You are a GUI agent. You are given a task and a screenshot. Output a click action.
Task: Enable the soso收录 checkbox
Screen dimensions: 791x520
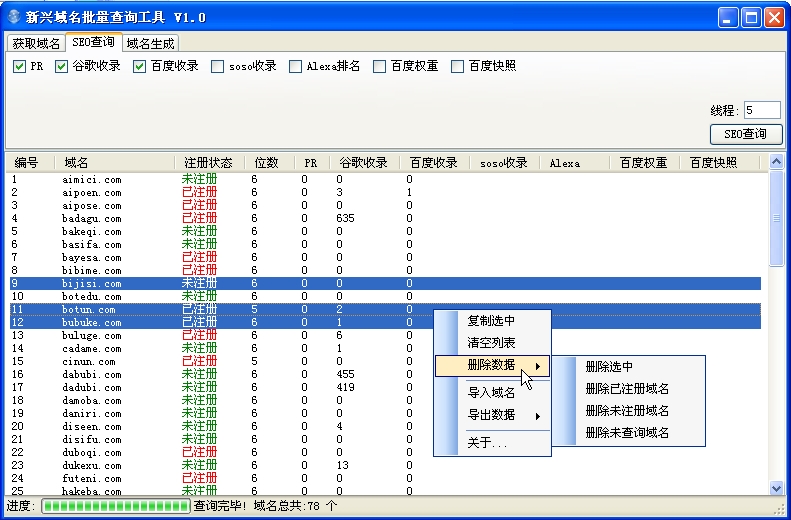pos(218,67)
